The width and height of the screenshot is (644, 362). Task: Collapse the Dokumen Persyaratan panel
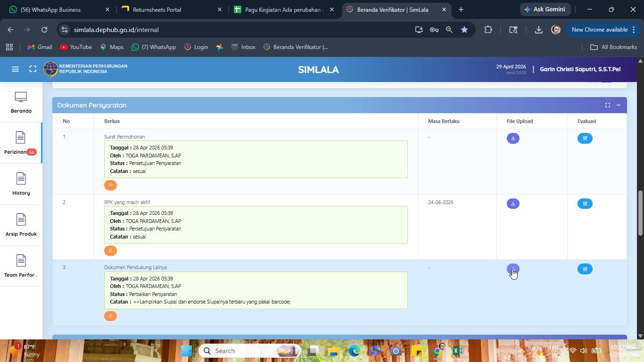(618, 105)
